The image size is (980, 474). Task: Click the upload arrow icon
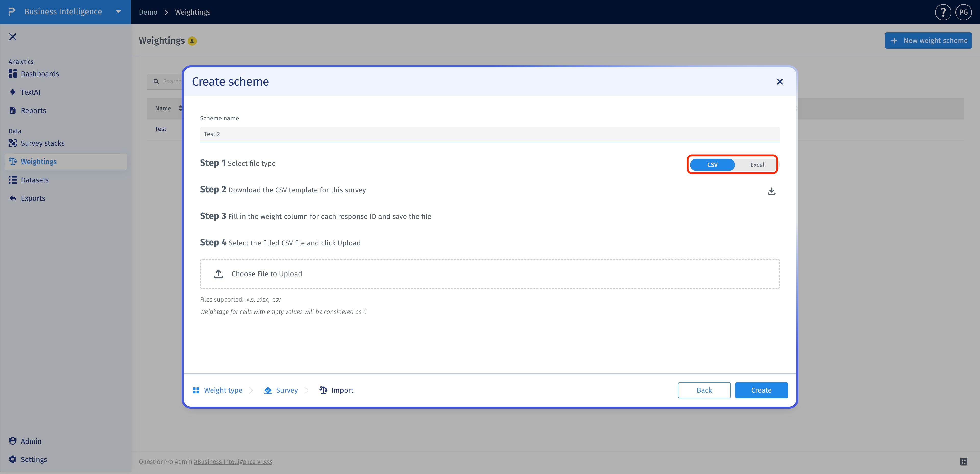click(x=218, y=274)
